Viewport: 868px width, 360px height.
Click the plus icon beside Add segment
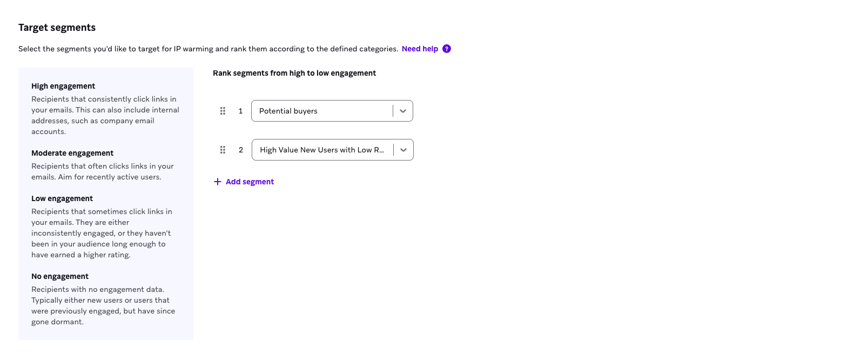[x=218, y=182]
